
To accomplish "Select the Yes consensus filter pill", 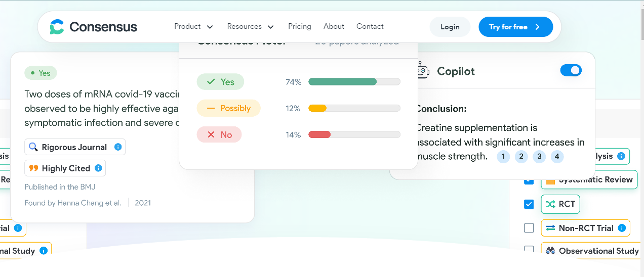I will (220, 82).
